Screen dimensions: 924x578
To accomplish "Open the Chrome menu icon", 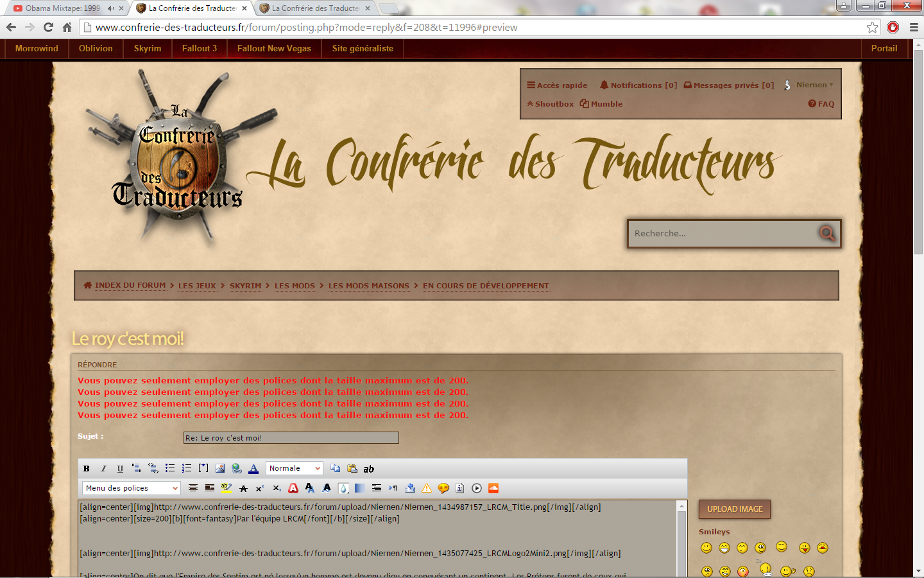I will (x=914, y=27).
